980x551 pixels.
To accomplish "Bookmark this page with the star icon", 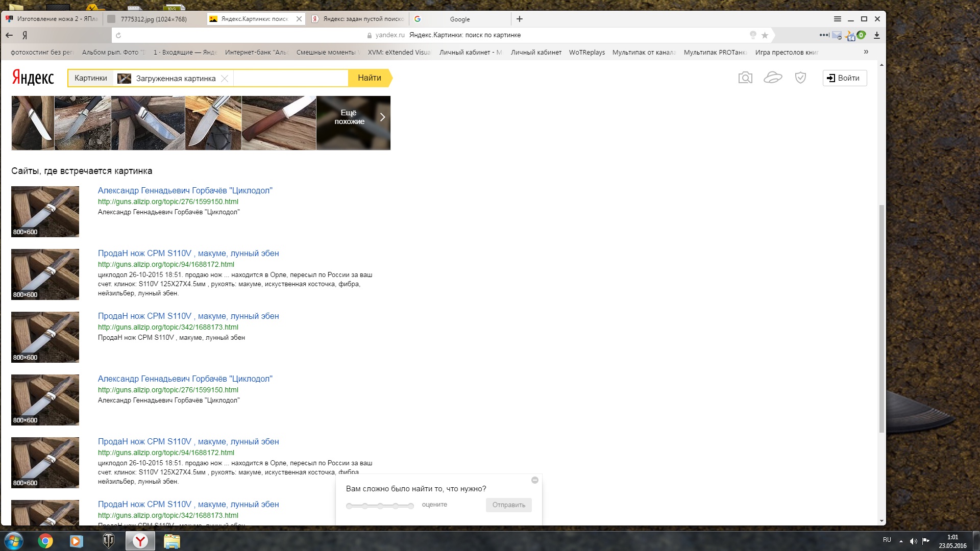I will tap(765, 35).
